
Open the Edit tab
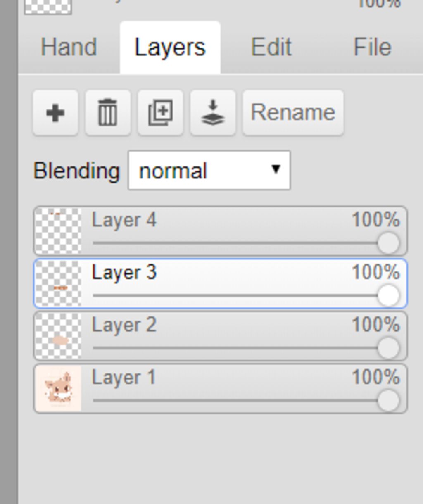tap(271, 47)
